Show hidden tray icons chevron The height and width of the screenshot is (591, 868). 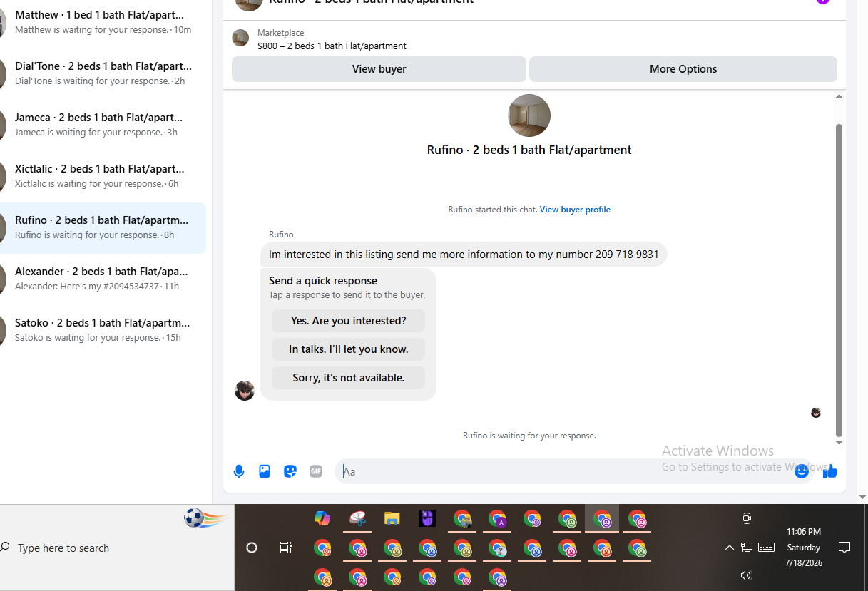(729, 548)
